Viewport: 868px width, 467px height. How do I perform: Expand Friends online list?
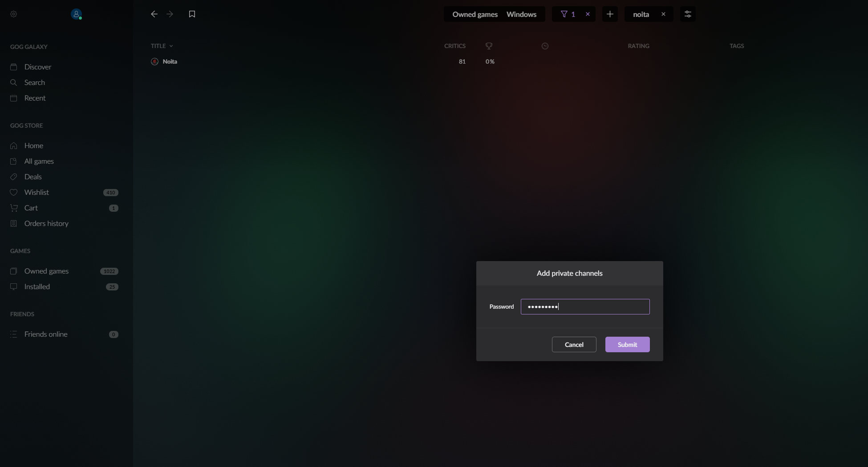click(x=46, y=334)
